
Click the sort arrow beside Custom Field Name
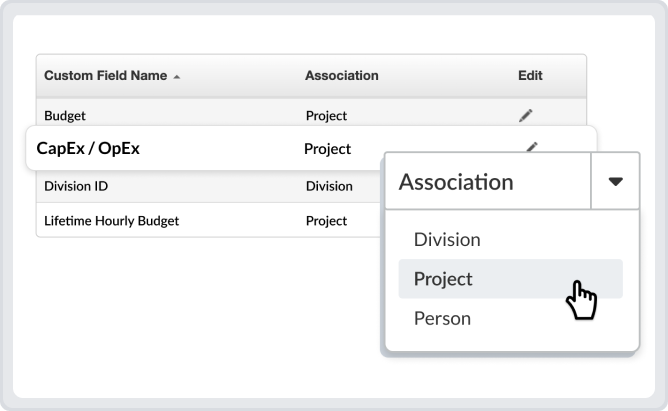[177, 77]
